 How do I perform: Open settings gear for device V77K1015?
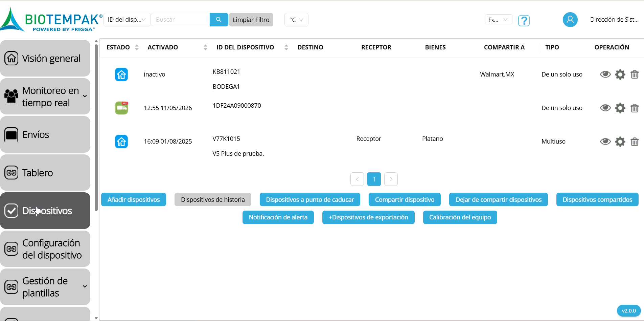[620, 142]
